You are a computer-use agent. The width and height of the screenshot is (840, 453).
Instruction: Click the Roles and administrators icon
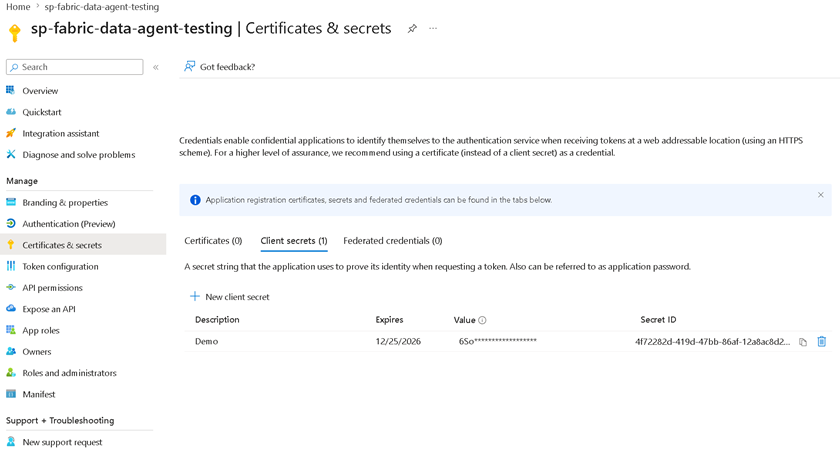point(11,373)
